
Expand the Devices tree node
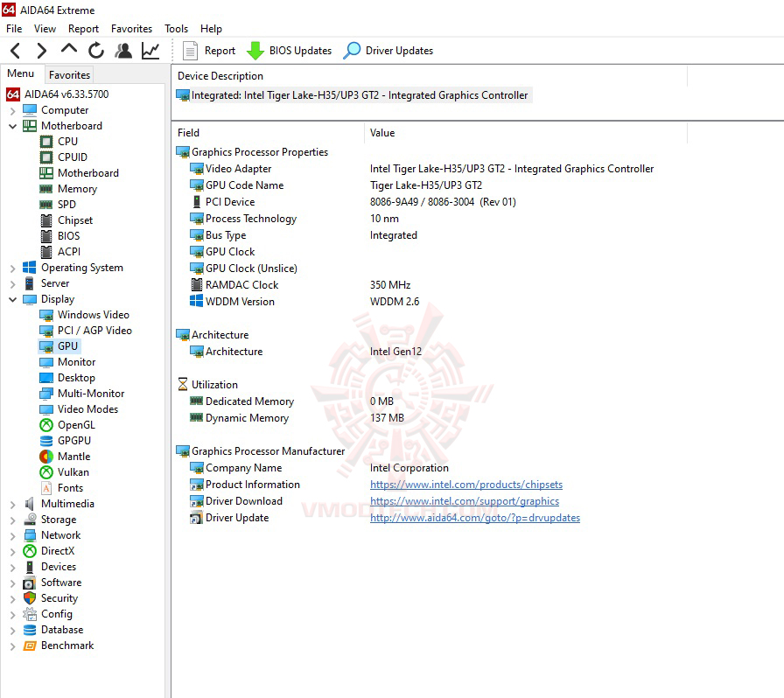click(x=13, y=567)
